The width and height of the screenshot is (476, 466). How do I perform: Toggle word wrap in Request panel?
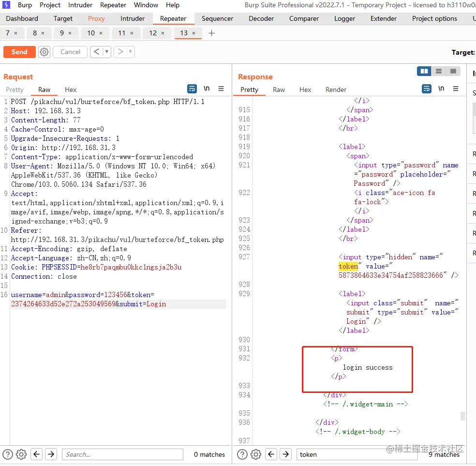click(x=192, y=89)
